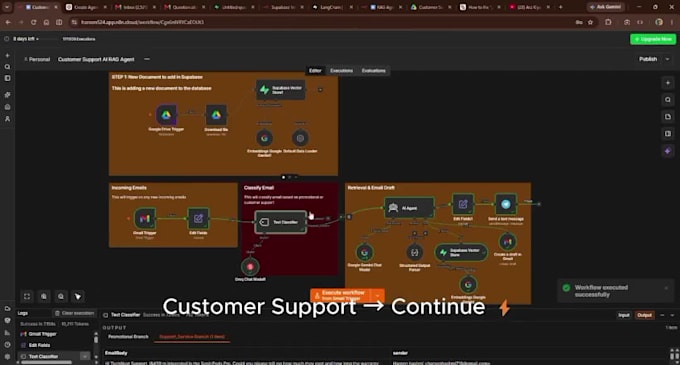Click the zoom out canvas control
Viewport: 680px width, 365px height.
coord(61,296)
